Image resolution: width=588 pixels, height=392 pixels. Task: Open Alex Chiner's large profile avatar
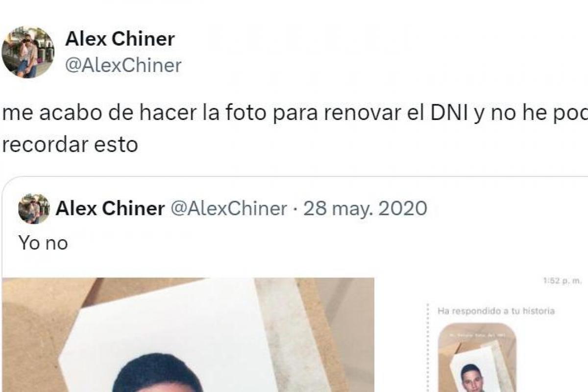pyautogui.click(x=28, y=52)
